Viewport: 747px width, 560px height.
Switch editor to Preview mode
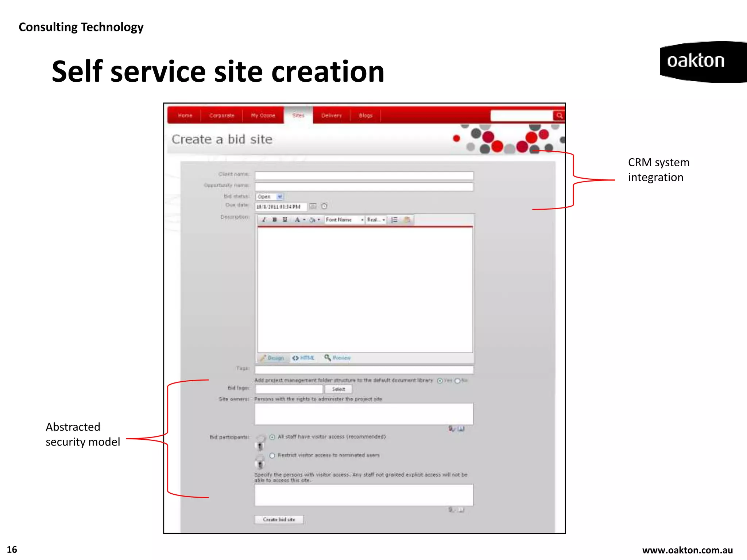(337, 358)
